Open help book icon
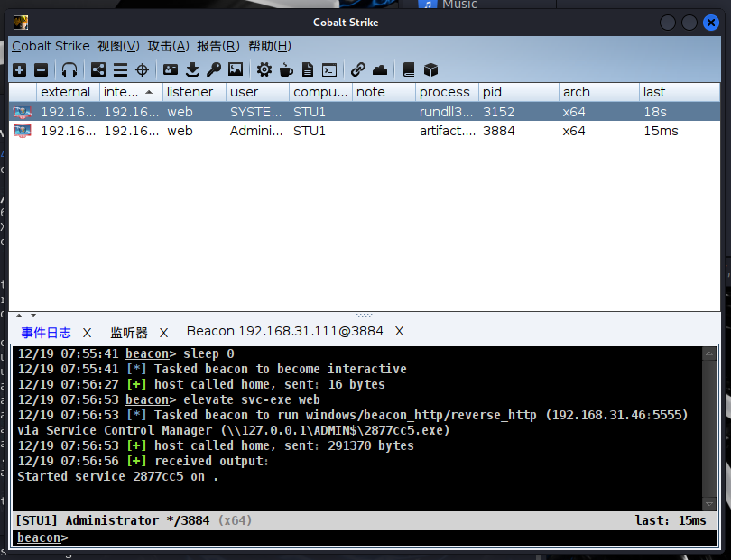This screenshot has width=731, height=560. click(409, 69)
